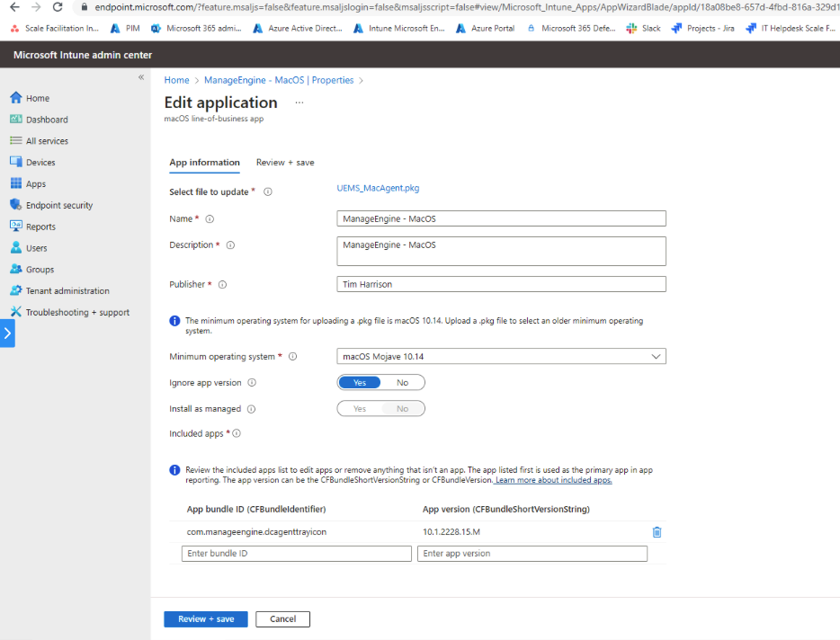The width and height of the screenshot is (840, 640).
Task: Click the UEMS_MacAgent.pkg file link
Action: point(379,188)
